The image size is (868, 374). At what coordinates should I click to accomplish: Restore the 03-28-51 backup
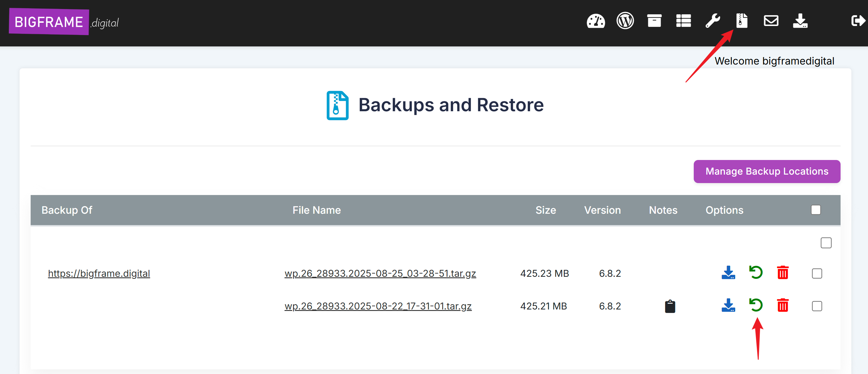756,273
